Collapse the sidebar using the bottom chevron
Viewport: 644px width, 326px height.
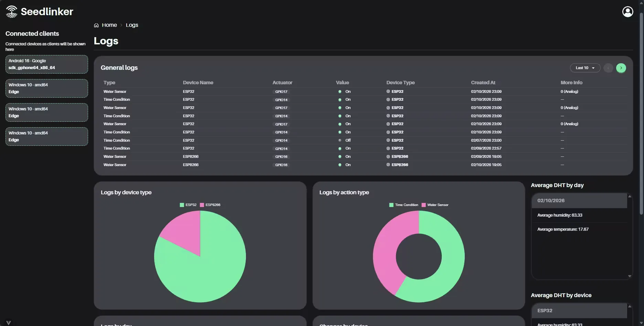[9, 323]
